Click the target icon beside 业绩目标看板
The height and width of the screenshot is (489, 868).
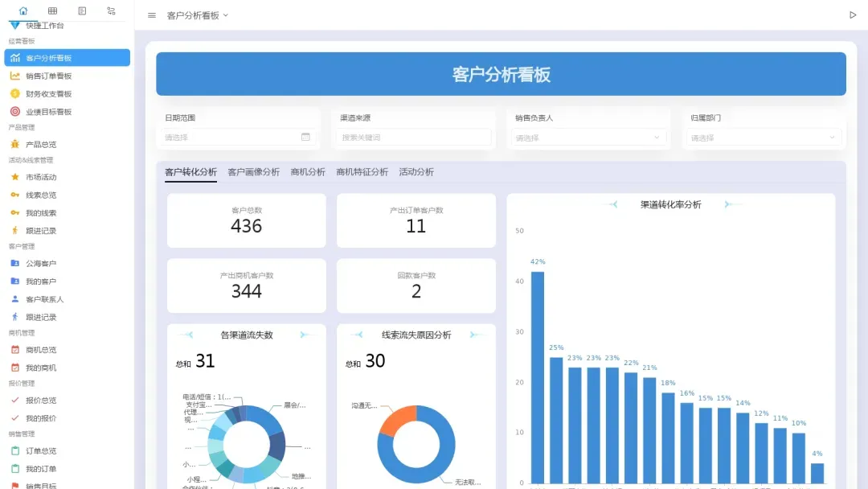click(x=15, y=111)
